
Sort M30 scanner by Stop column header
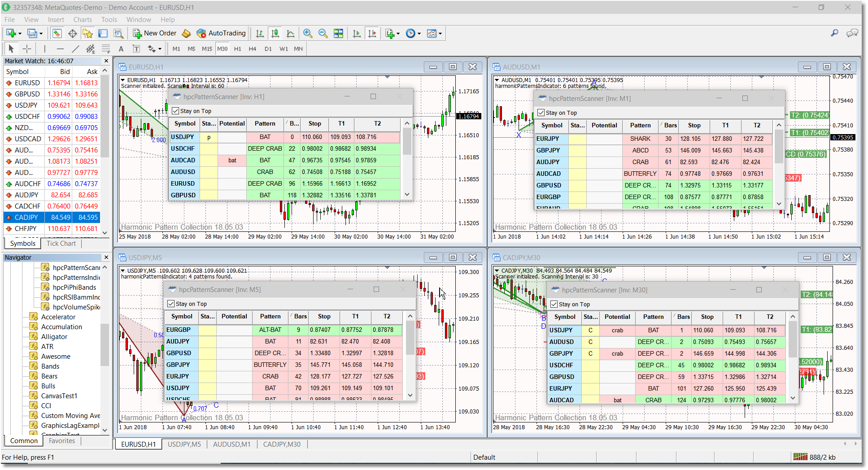707,317
